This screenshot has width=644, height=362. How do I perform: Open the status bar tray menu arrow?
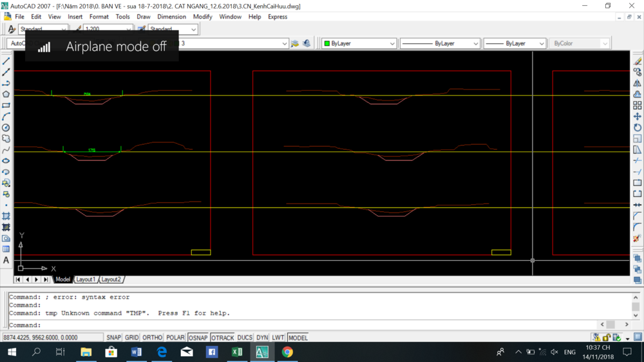(x=627, y=339)
